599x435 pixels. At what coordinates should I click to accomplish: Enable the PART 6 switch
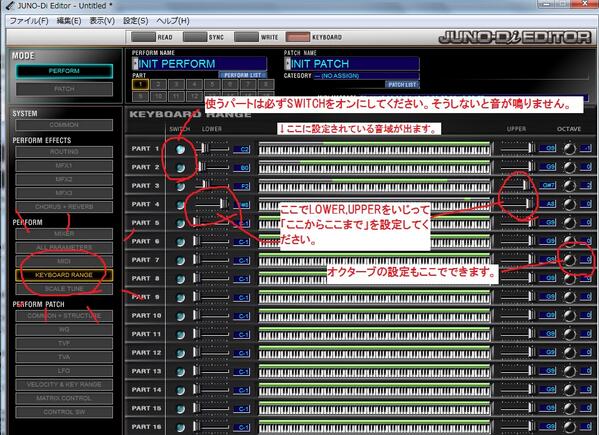(180, 242)
